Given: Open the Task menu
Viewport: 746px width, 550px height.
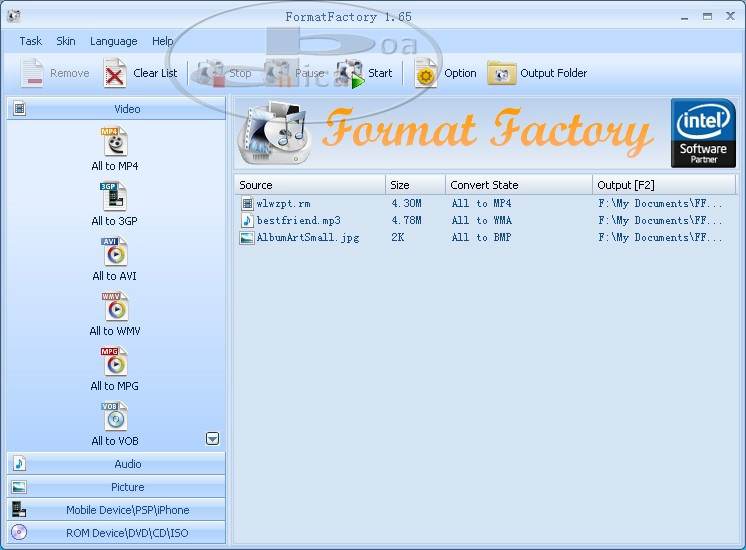Looking at the screenshot, I should (x=31, y=41).
